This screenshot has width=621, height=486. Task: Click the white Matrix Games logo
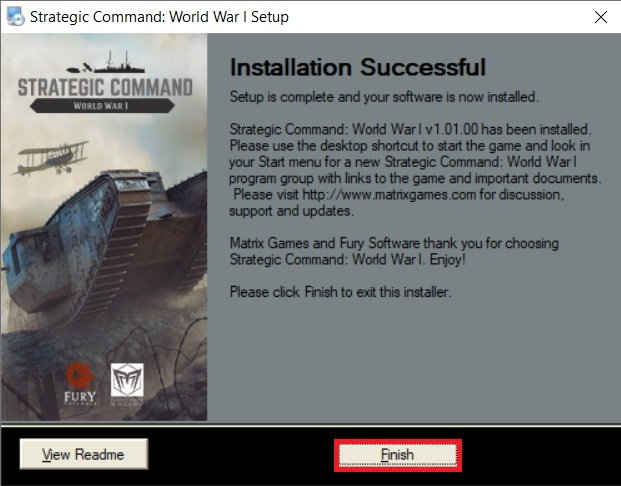(x=127, y=380)
